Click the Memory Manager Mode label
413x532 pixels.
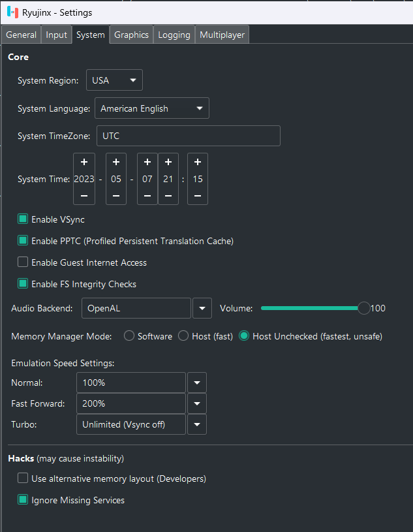tap(61, 336)
